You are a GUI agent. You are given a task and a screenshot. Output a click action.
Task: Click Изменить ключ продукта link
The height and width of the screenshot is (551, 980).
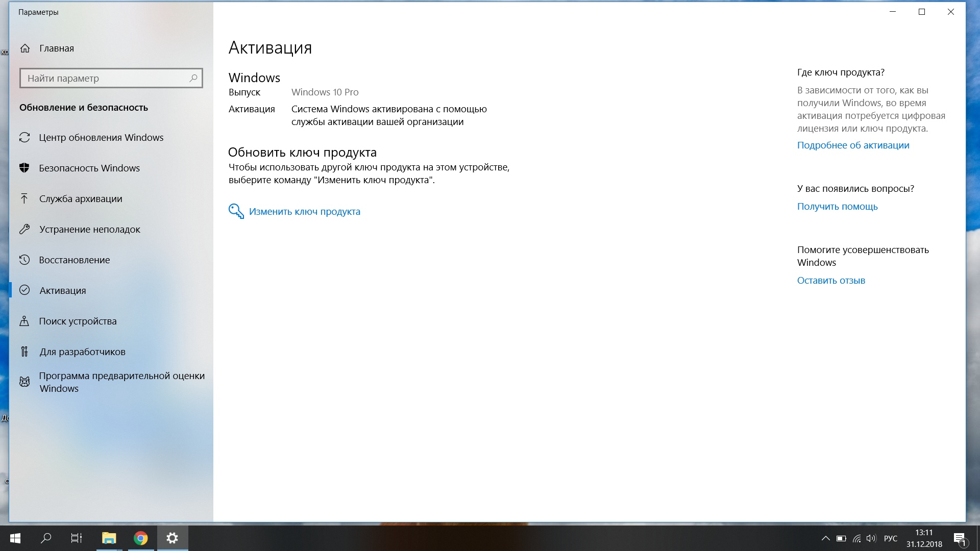[x=305, y=211]
